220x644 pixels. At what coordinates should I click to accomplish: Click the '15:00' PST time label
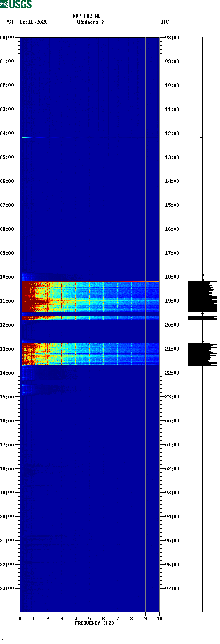coord(7,397)
